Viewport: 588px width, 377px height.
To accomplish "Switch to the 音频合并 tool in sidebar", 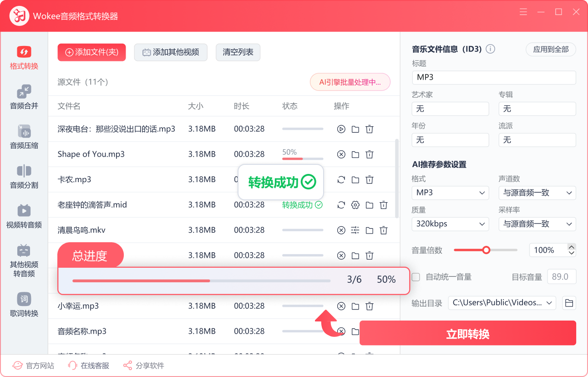I will (24, 97).
